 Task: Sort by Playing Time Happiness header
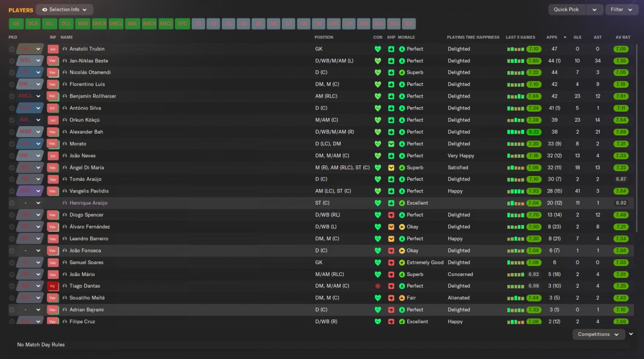(473, 37)
